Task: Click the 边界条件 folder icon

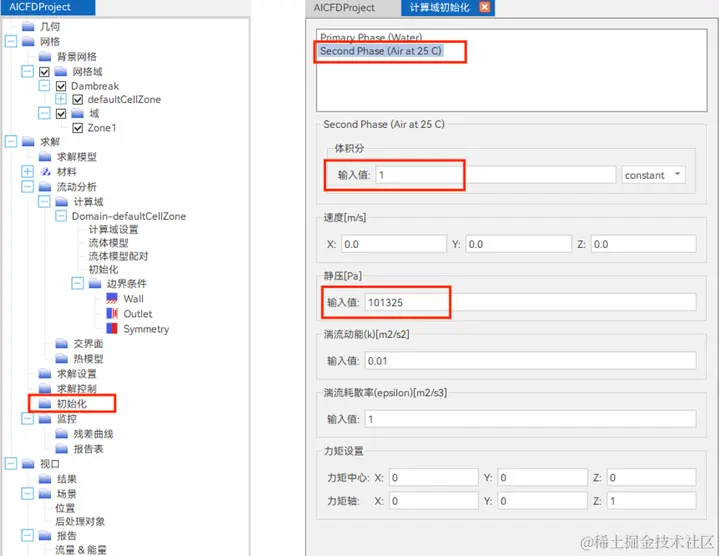Action: click(95, 284)
